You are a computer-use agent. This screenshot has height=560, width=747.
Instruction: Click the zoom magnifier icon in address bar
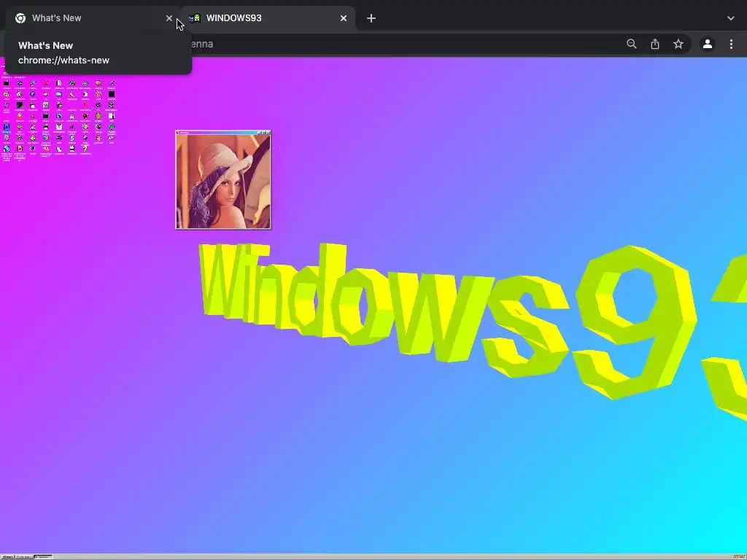pyautogui.click(x=631, y=44)
